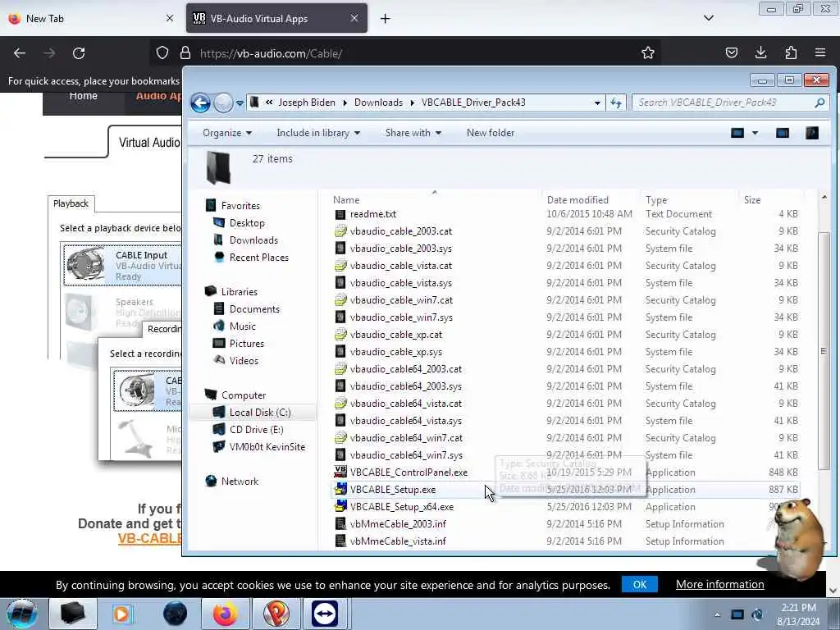Open Save to Pocket icon

click(x=731, y=52)
